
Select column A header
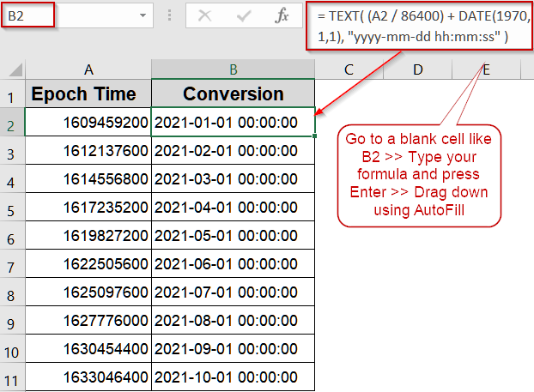click(88, 69)
